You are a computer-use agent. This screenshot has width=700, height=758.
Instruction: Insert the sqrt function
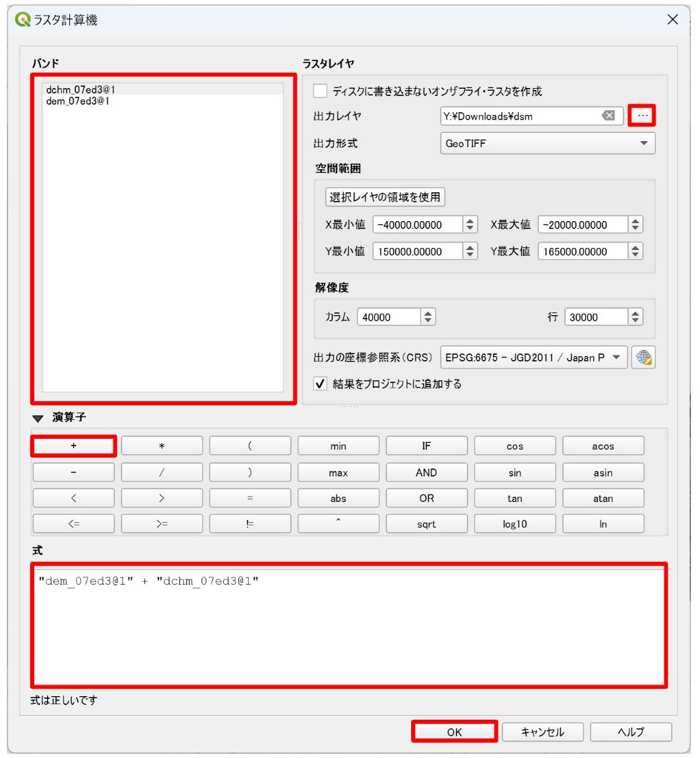427,523
